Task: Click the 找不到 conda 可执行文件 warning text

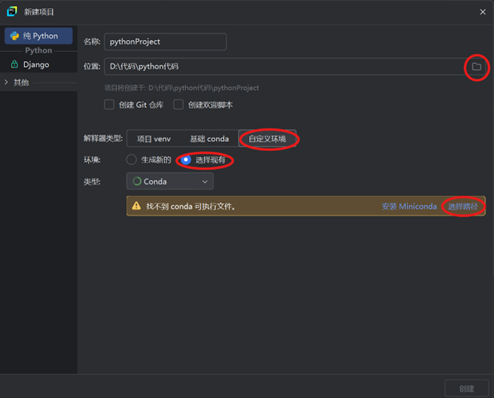Action: (x=191, y=206)
